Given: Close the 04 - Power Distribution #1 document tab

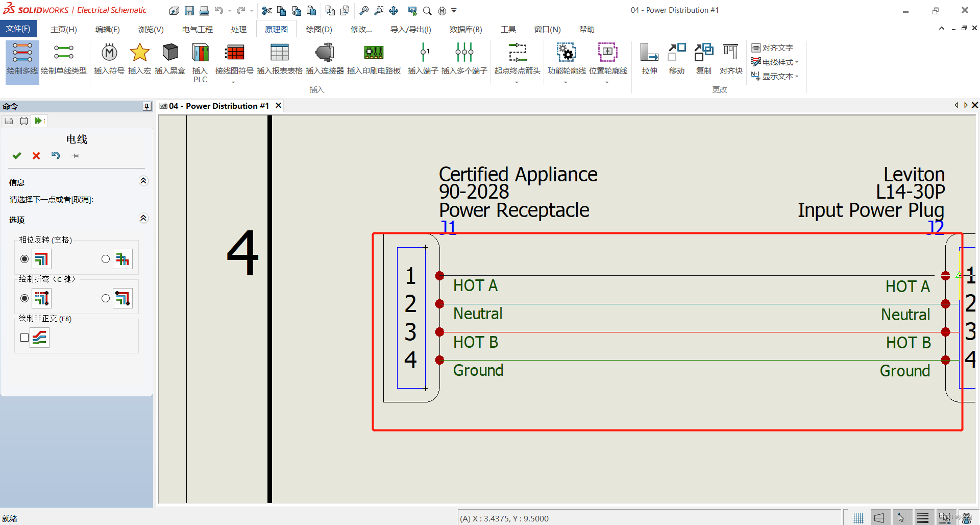Looking at the screenshot, I should tap(279, 105).
